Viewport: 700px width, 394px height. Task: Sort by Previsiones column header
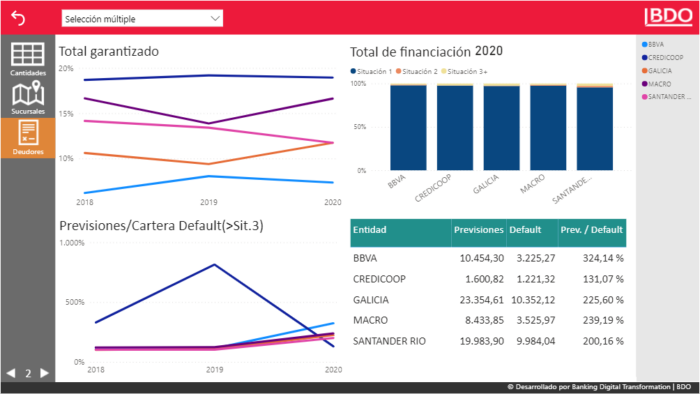[x=479, y=230]
